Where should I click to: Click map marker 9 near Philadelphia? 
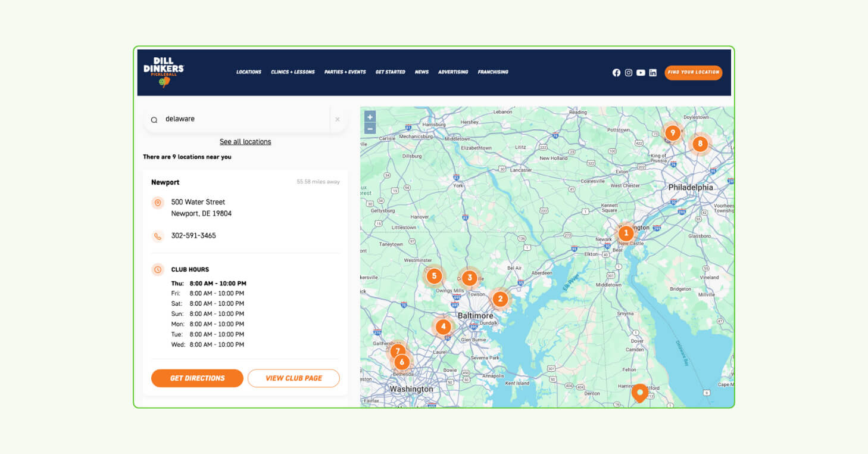(x=672, y=133)
